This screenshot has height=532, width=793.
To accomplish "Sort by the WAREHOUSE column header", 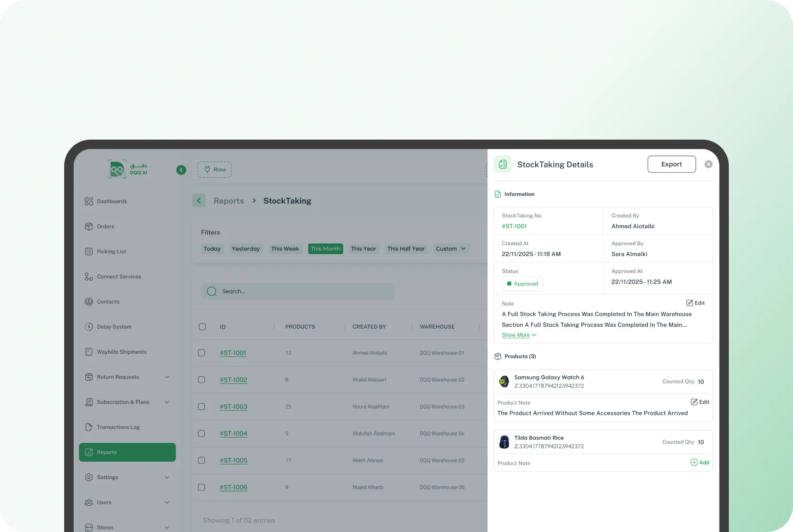I will click(437, 327).
